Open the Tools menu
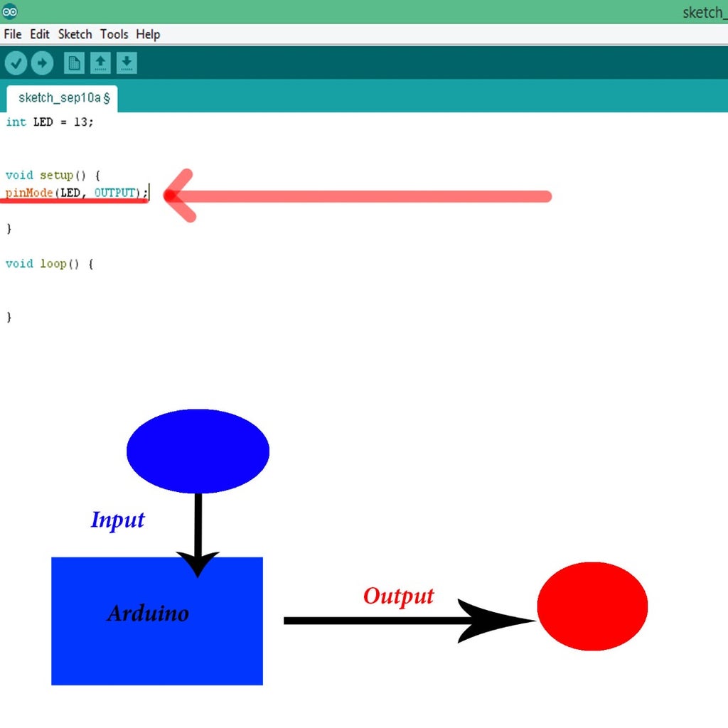Viewport: 728px width, 728px height. 114,34
